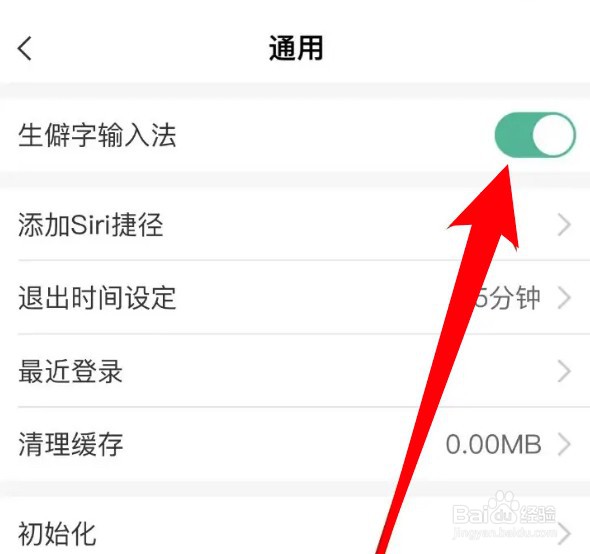The width and height of the screenshot is (590, 554).
Task: Tap the back arrow icon
Action: click(25, 48)
